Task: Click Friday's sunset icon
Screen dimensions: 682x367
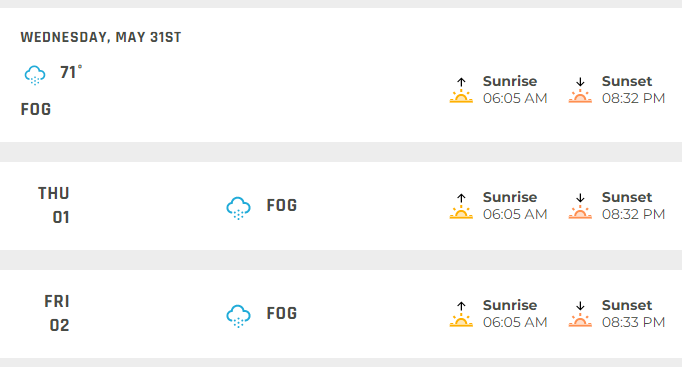Action: tap(580, 314)
